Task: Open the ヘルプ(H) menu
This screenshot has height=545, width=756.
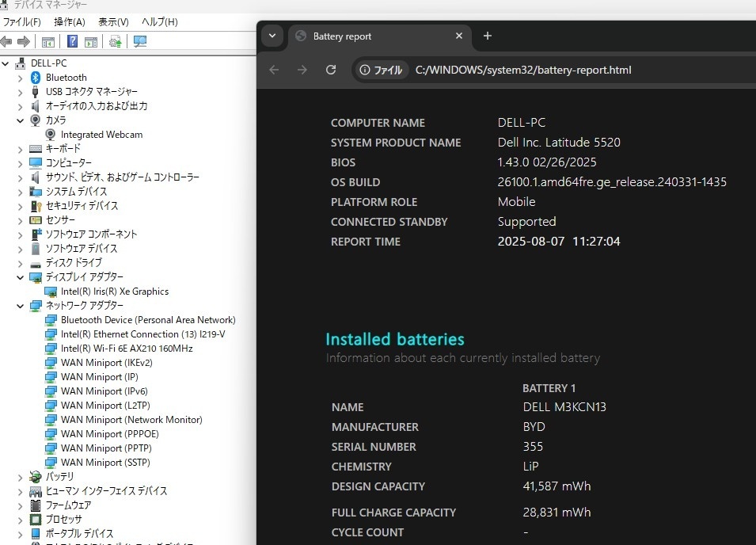Action: click(x=160, y=22)
